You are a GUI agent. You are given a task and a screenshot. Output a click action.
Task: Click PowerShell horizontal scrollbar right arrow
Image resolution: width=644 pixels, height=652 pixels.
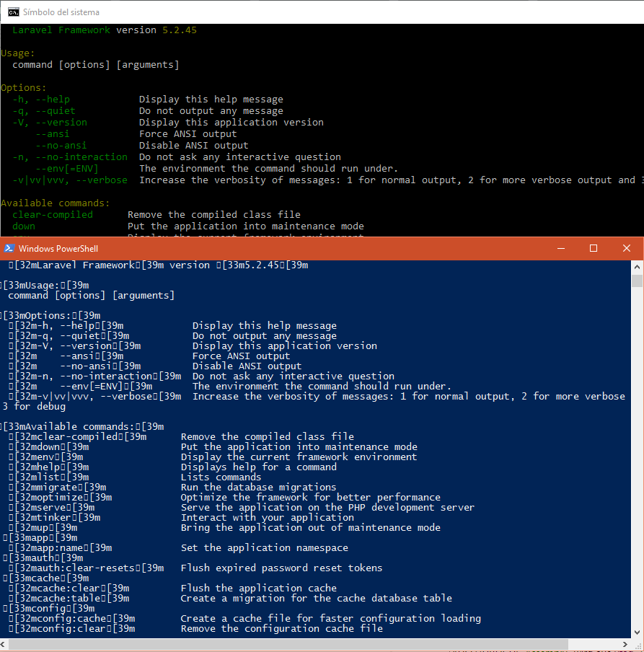625,644
